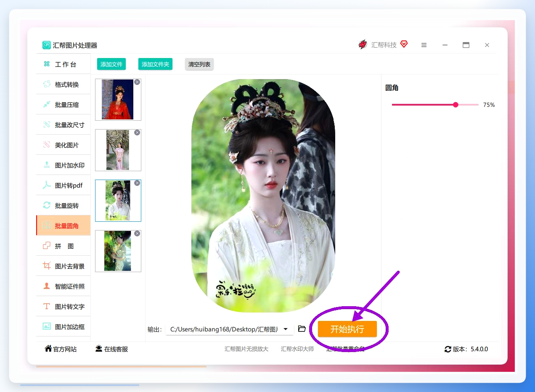Open the 工作台 workbench in sidebar
This screenshot has height=392, width=535.
63,64
